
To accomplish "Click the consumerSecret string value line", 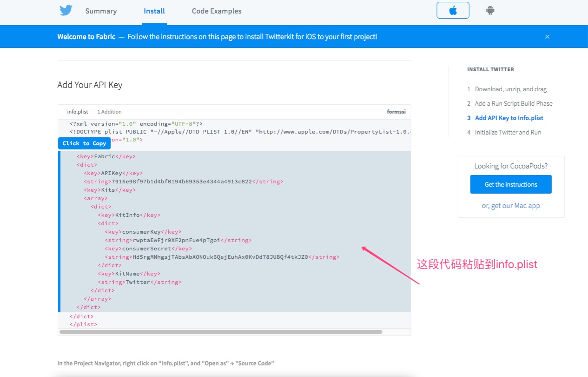I will [x=220, y=257].
